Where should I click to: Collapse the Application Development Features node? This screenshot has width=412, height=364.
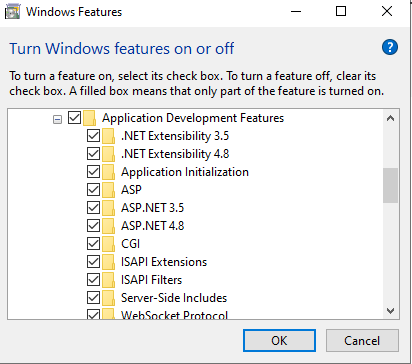[x=57, y=119]
